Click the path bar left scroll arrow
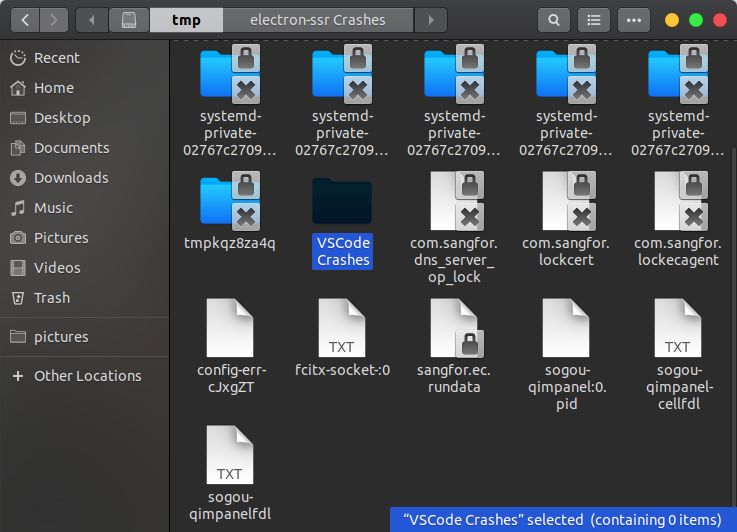Image resolution: width=737 pixels, height=532 pixels. click(x=92, y=20)
